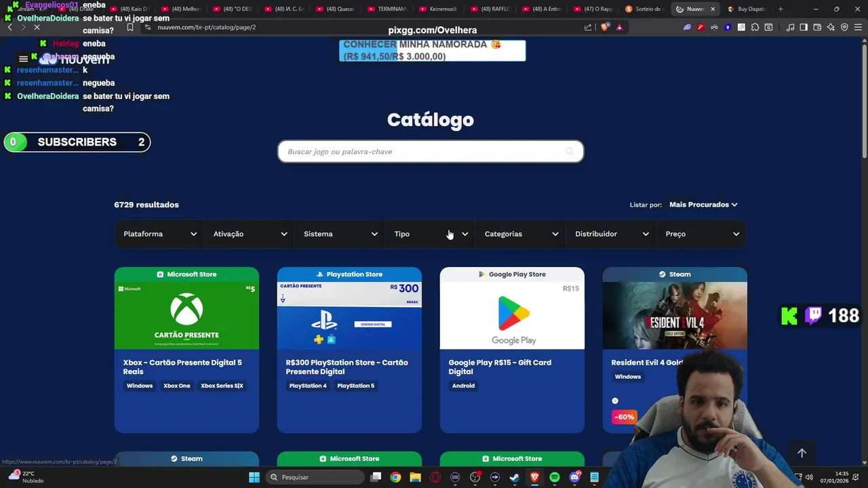Image resolution: width=868 pixels, height=488 pixels.
Task: Click the PlayStation 5 platform tag
Action: (x=355, y=386)
